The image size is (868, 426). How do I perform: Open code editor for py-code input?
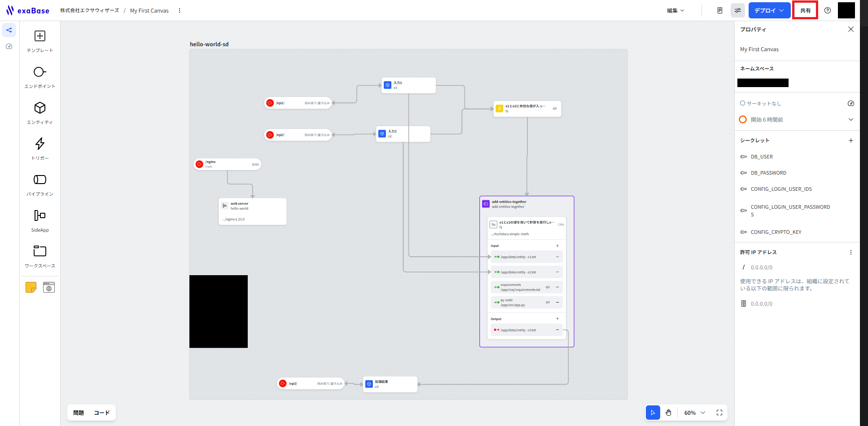pos(548,302)
